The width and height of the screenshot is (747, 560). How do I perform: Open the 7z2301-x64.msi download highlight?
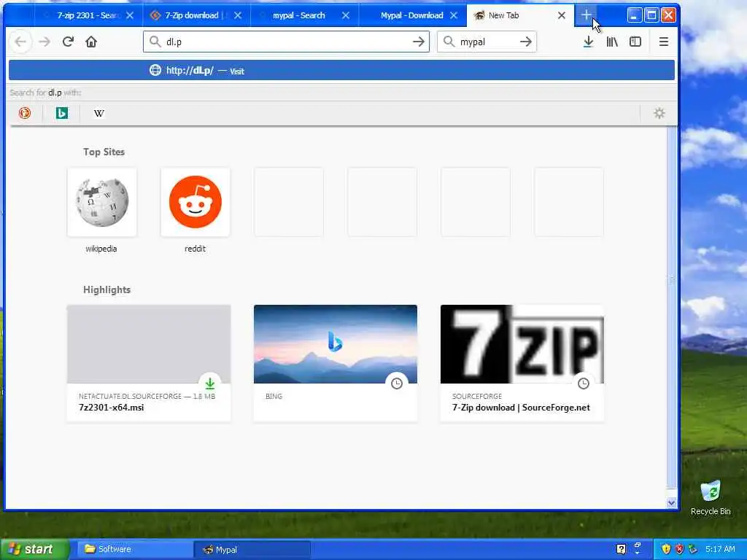tap(149, 363)
